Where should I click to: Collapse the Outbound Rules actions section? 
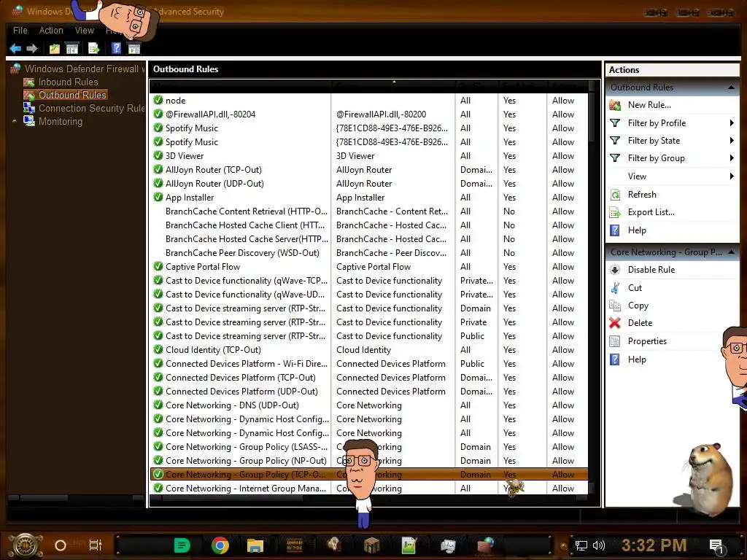[x=731, y=87]
